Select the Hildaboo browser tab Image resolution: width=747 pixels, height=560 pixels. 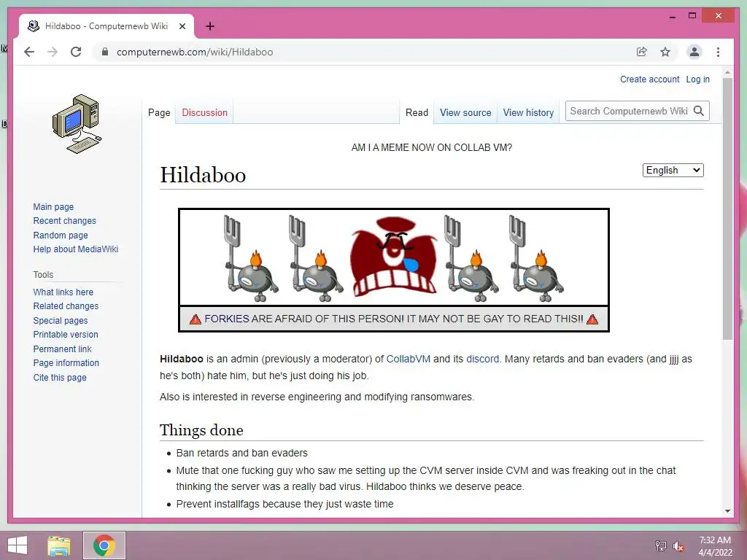pyautogui.click(x=107, y=26)
